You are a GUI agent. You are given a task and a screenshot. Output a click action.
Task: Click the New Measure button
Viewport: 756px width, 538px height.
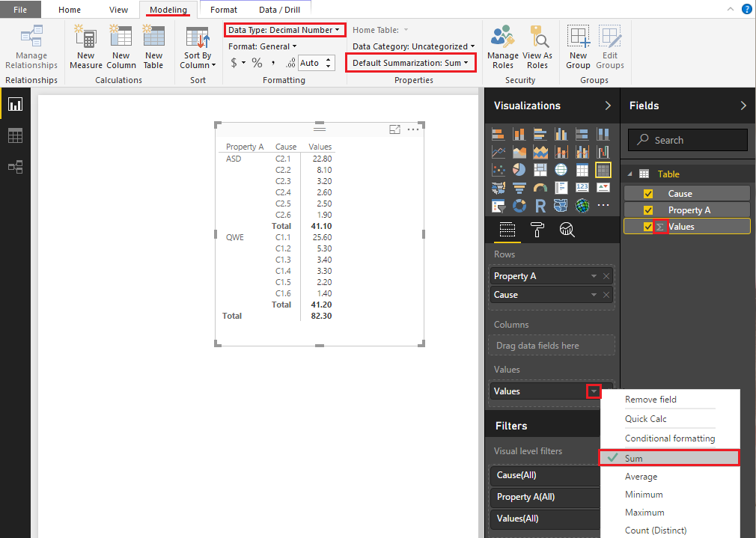[x=86, y=47]
